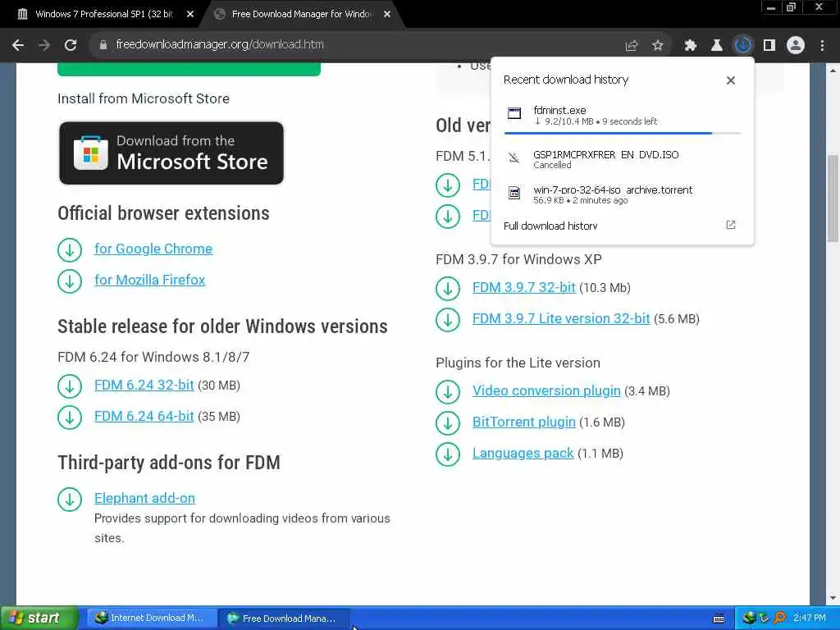The height and width of the screenshot is (630, 840).
Task: Download the BitTorrent plugin
Action: (x=524, y=422)
